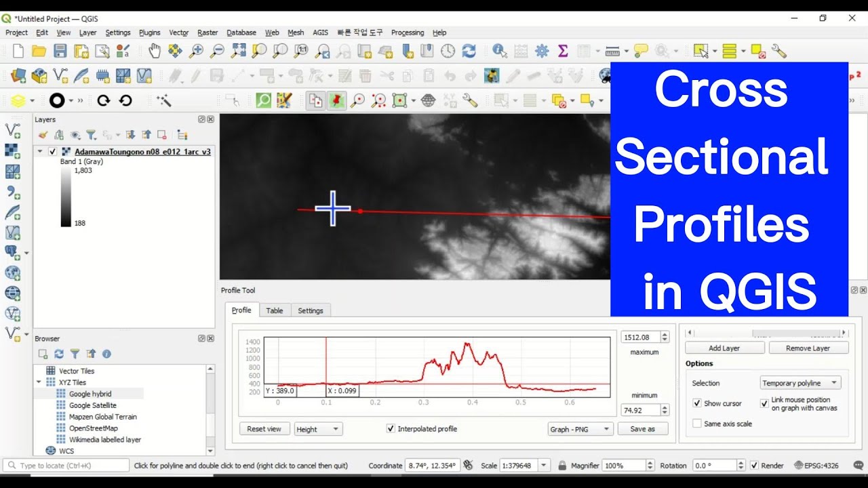Open the Graph - PNG format dropdown

pyautogui.click(x=580, y=429)
